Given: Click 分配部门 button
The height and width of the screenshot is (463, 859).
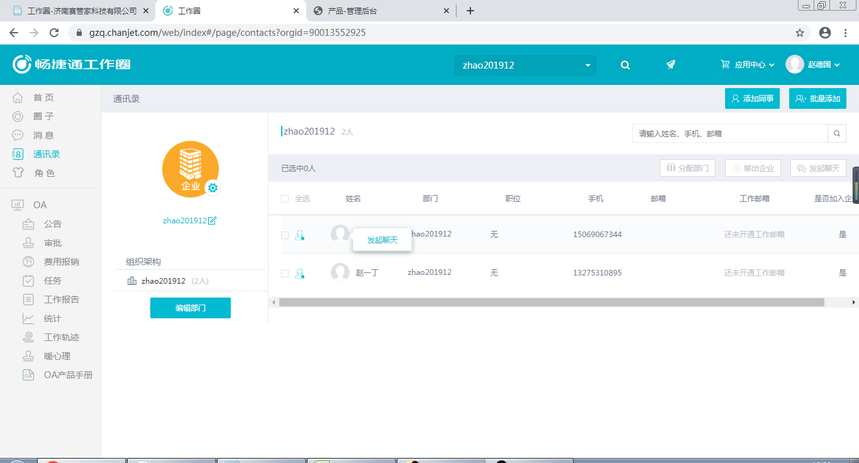Looking at the screenshot, I should point(688,168).
